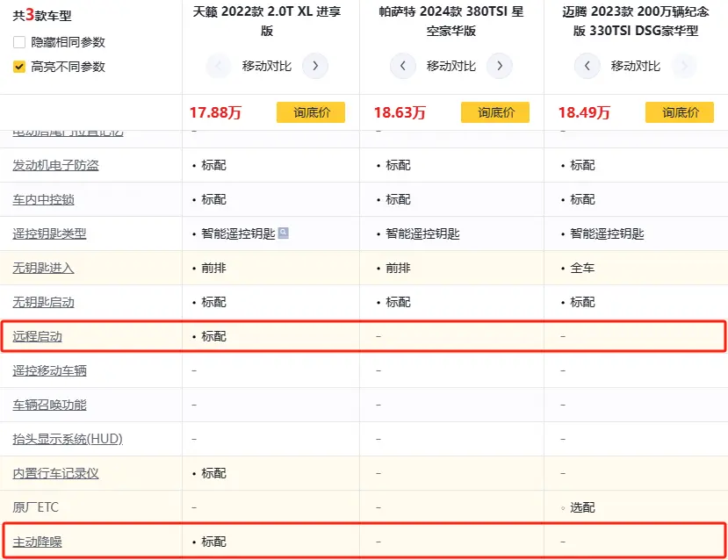Click 询底价 button for 18.63万 帕萨特
The image size is (728, 560).
(495, 112)
